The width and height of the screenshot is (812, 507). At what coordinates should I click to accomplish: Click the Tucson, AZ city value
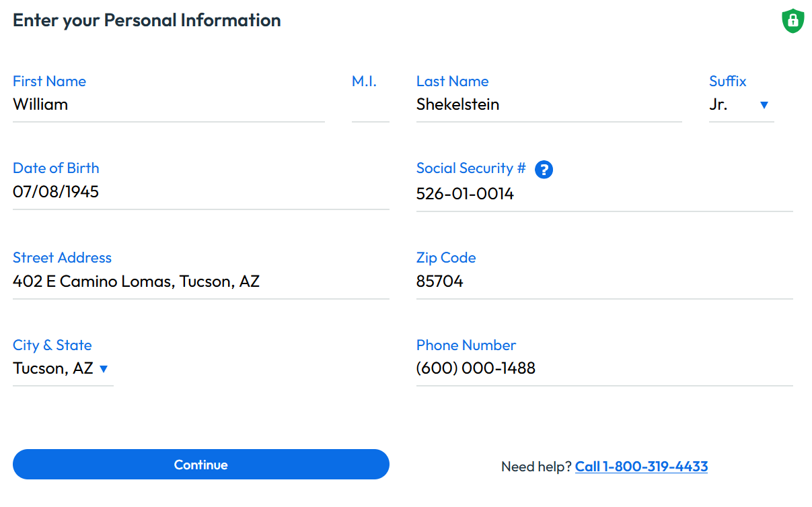[x=53, y=369]
